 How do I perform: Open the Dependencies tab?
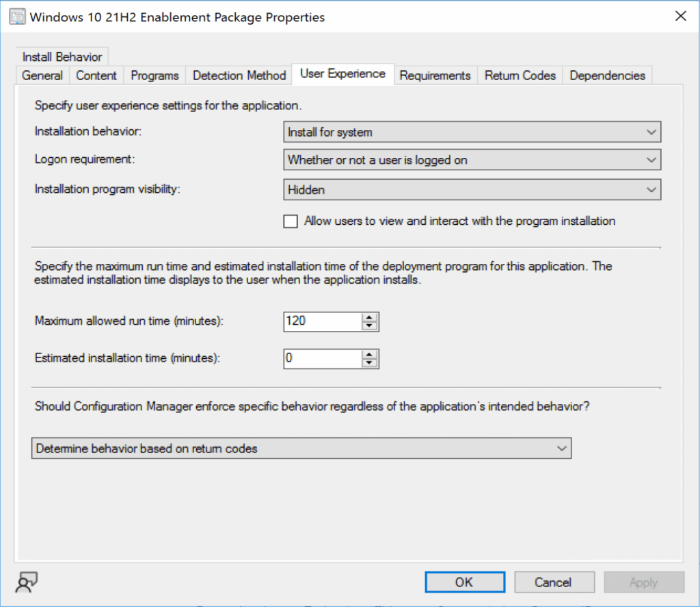tap(607, 75)
